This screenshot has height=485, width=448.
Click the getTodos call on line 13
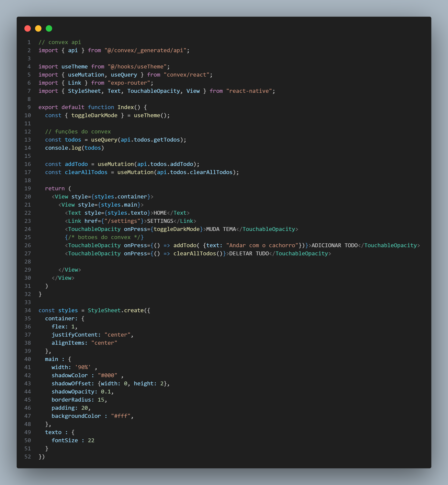pos(167,140)
